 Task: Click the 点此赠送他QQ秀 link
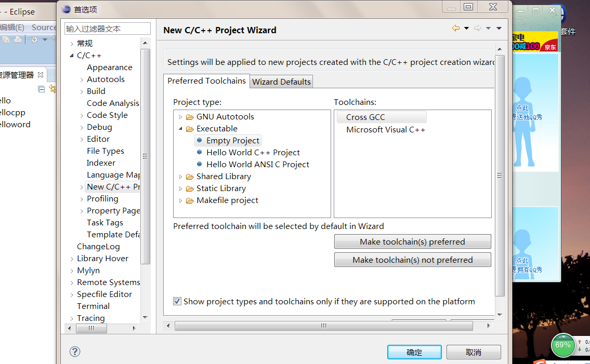coord(527,113)
